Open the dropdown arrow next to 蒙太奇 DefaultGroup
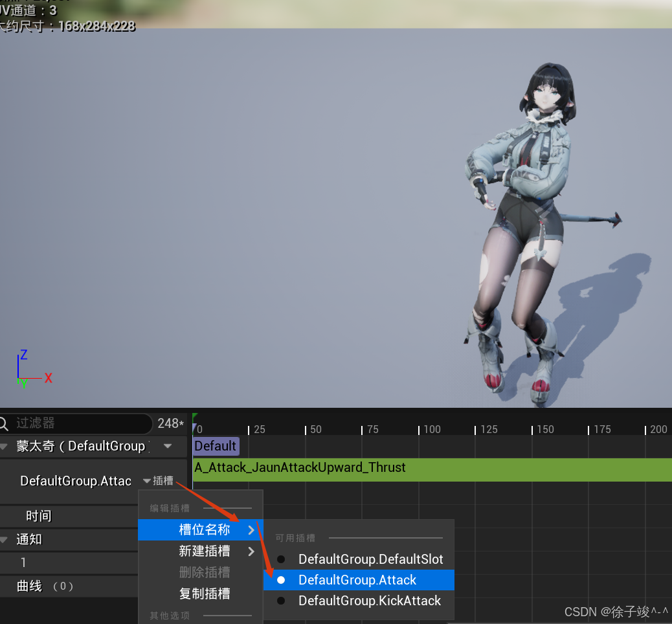The width and height of the screenshot is (672, 624). pos(168,446)
